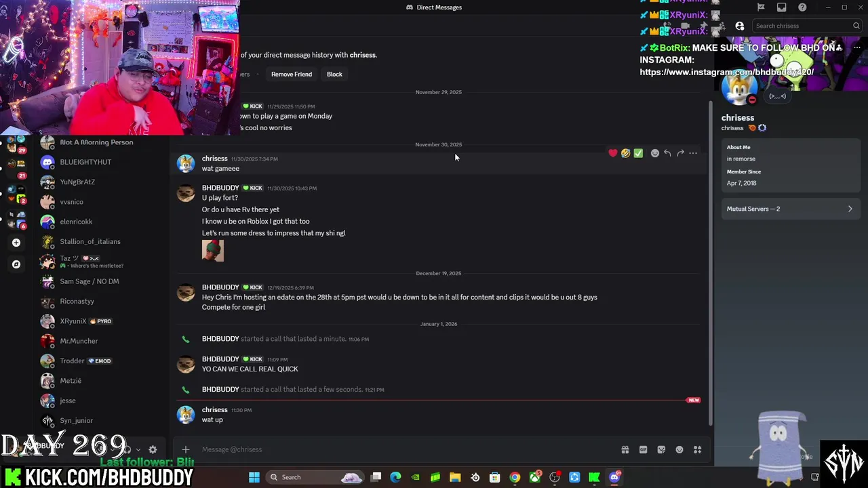Open add reaction emoji picker on message
The width and height of the screenshot is (868, 488).
coord(654,153)
